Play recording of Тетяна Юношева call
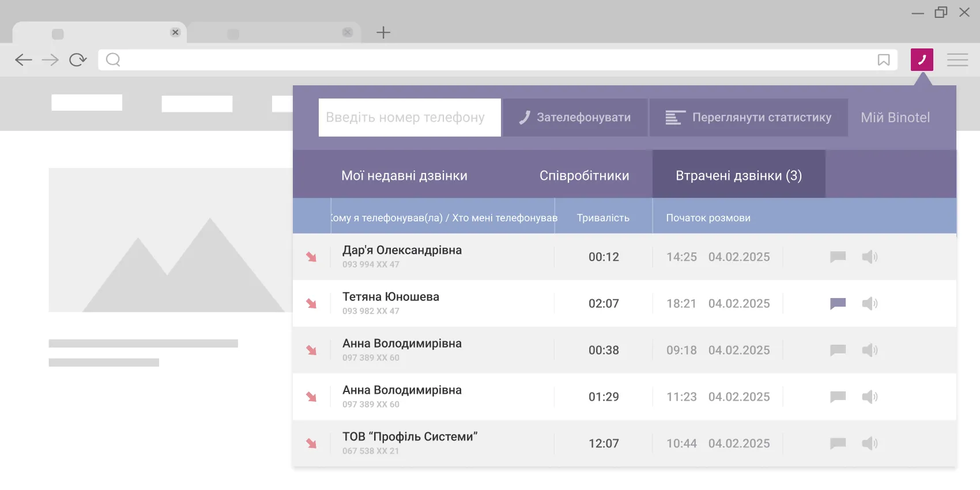The height and width of the screenshot is (490, 980). click(x=870, y=304)
